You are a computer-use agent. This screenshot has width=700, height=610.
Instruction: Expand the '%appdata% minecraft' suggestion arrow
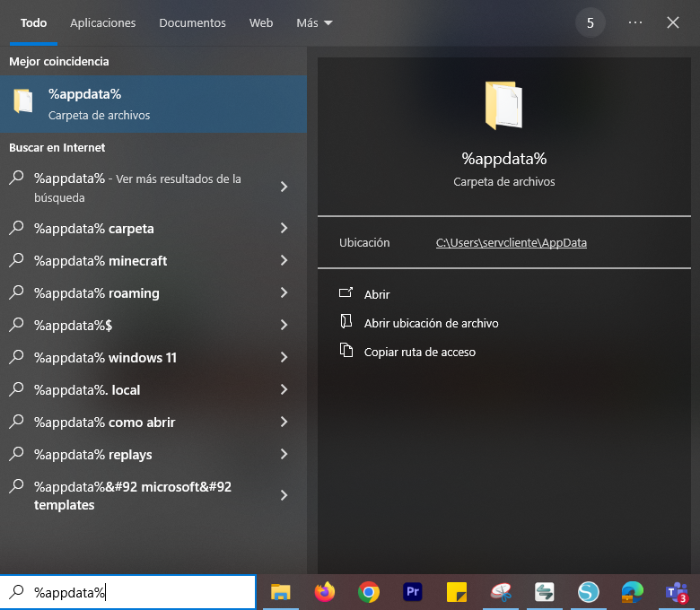[284, 261]
